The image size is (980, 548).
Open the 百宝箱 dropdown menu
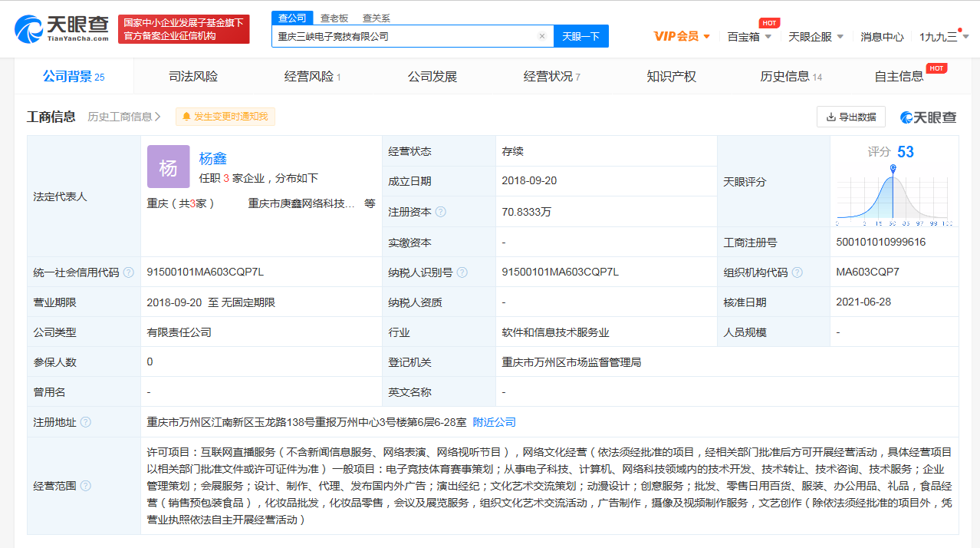pyautogui.click(x=749, y=36)
